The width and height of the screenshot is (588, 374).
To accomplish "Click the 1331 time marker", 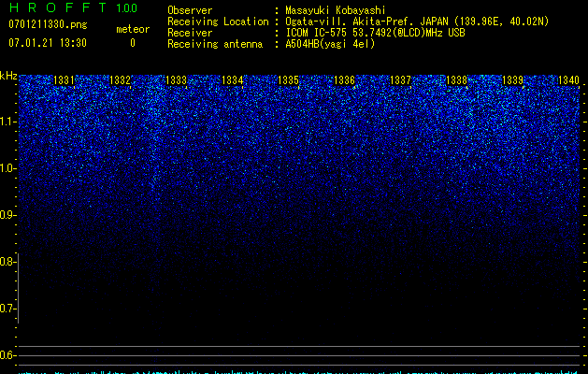I will coord(64,80).
